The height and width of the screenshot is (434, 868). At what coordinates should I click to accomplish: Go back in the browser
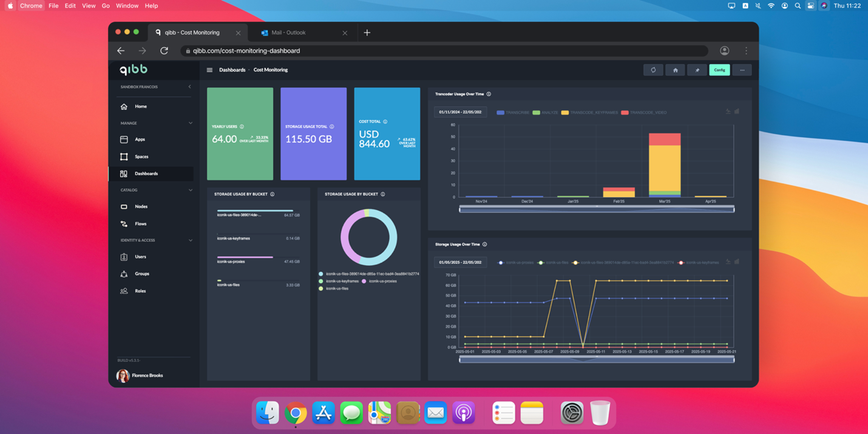pos(121,51)
